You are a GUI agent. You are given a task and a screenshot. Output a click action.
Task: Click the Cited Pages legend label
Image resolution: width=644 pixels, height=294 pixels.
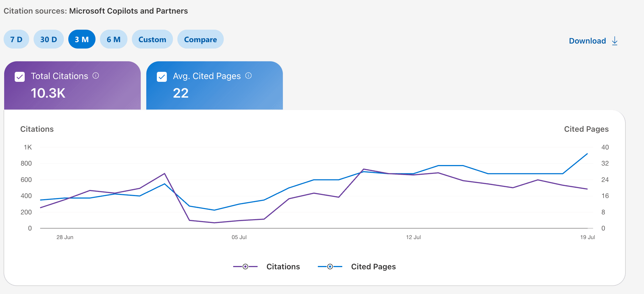[373, 267]
